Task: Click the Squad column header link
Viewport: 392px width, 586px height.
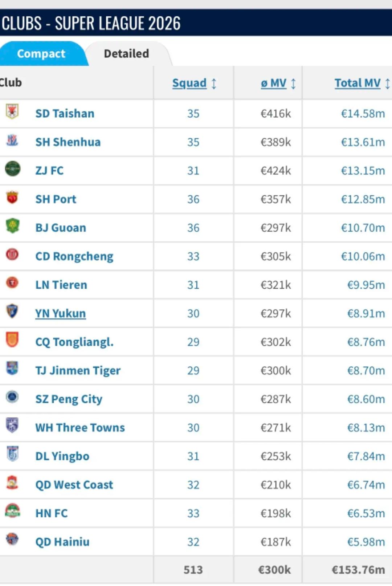Action: 189,83
